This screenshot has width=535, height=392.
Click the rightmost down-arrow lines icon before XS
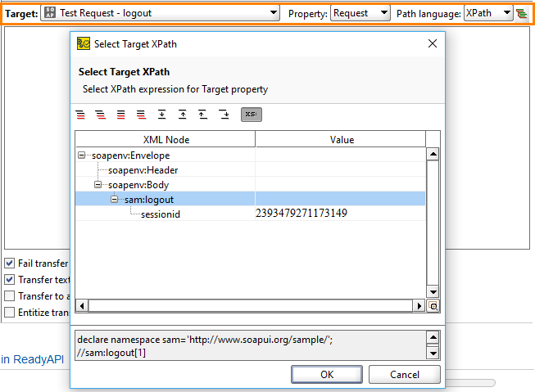(224, 115)
